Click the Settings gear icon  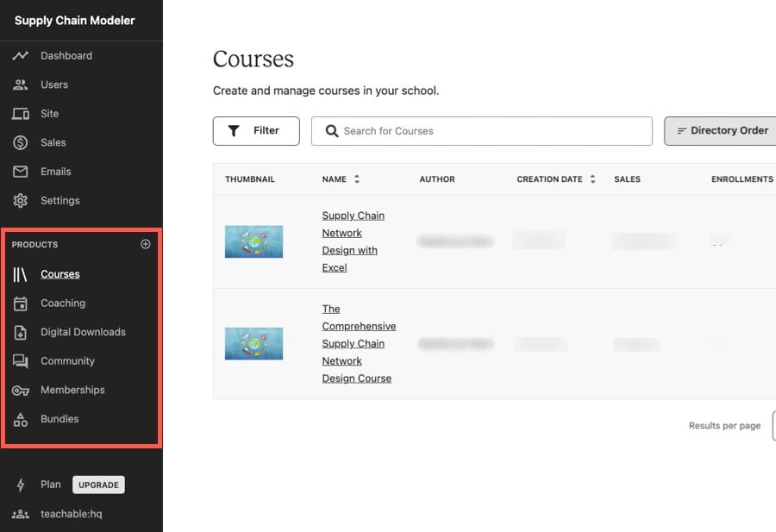point(20,201)
